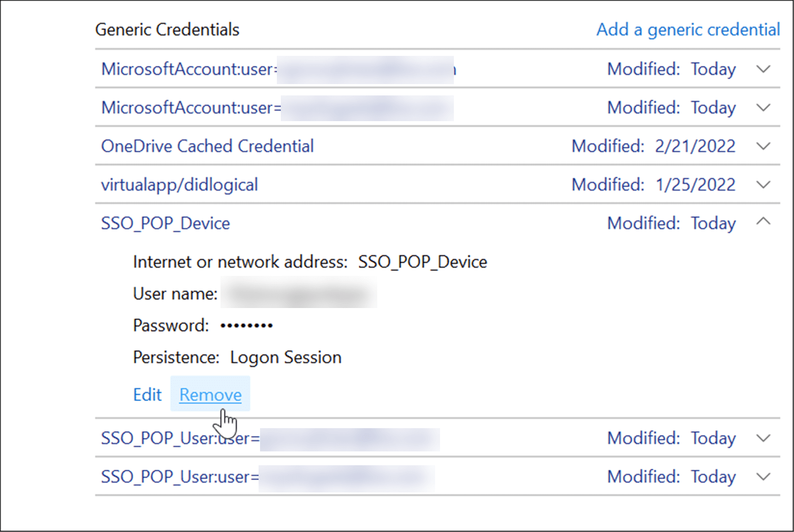Expand the second MicrosoftAccount credential chevron
The width and height of the screenshot is (794, 532).
tap(763, 108)
